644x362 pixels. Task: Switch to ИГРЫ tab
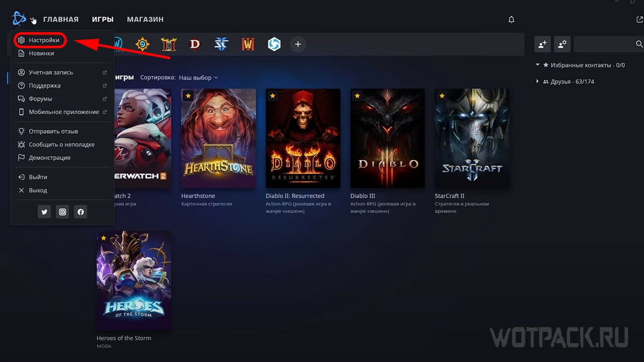103,20
